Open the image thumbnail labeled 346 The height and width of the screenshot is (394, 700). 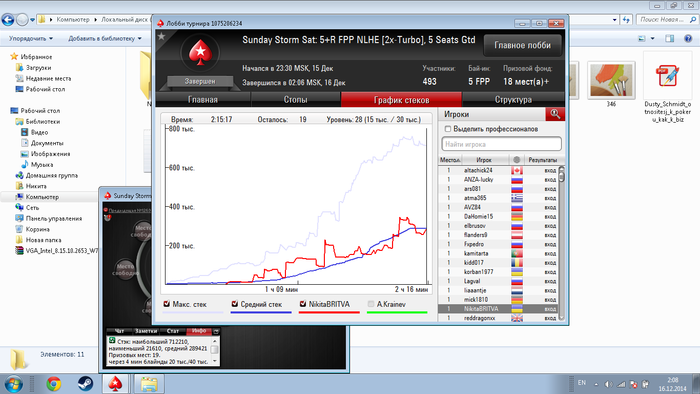(611, 80)
